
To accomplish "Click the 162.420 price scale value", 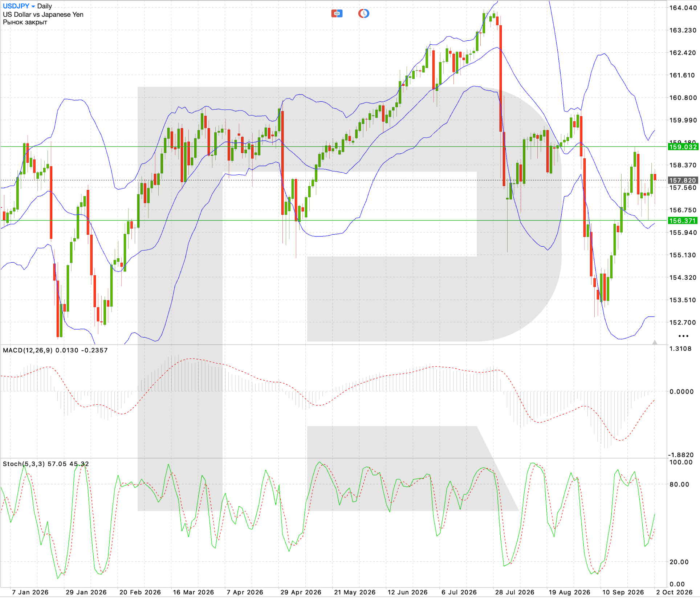I will [683, 53].
